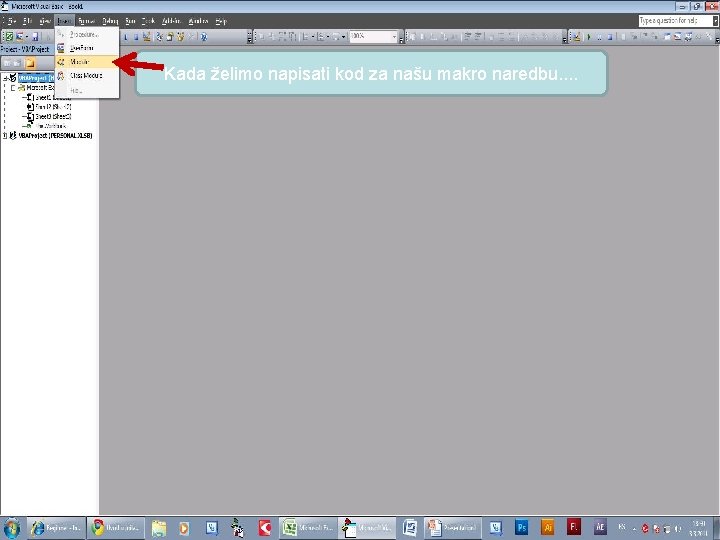Viewport: 720px width, 540px height.
Task: Click the Windows Start button
Action: pyautogui.click(x=11, y=529)
